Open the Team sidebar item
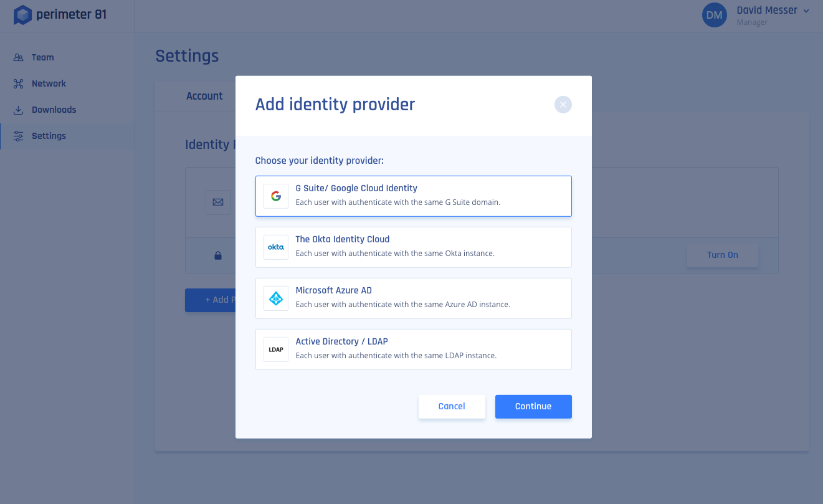This screenshot has height=504, width=823. pyautogui.click(x=67, y=57)
